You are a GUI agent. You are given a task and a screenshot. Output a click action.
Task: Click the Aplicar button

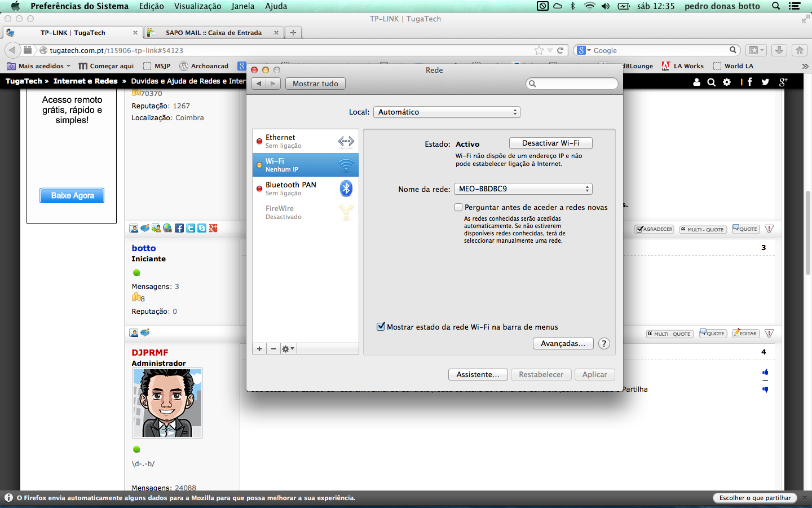point(595,374)
